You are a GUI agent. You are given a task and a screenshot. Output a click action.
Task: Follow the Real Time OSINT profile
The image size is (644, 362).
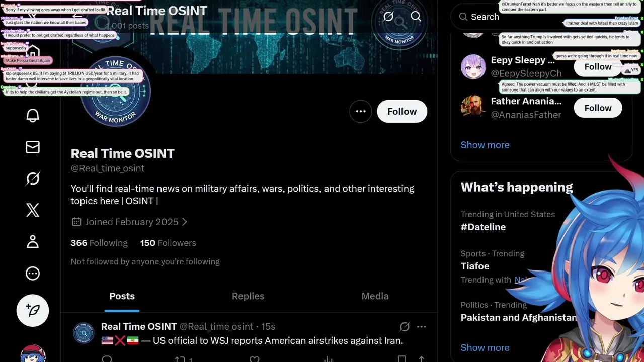click(401, 112)
